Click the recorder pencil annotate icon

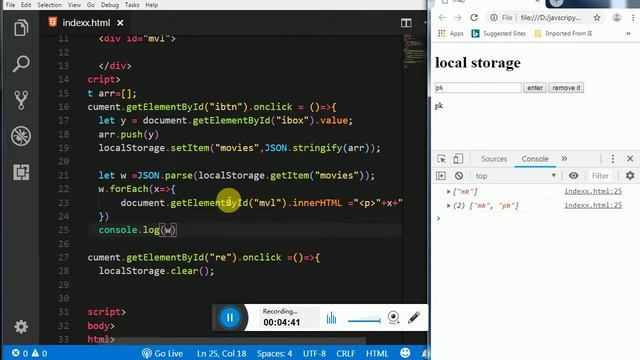coord(414,317)
